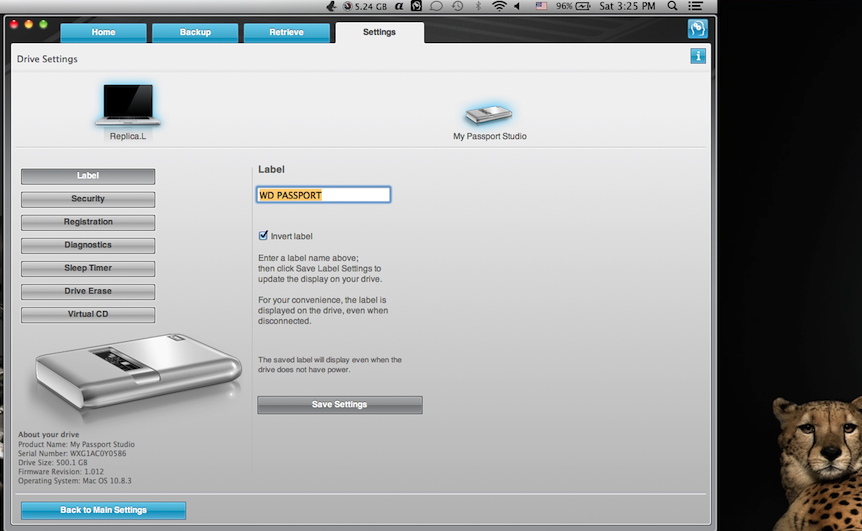Open the Diagnostics section
Viewport: 862px width, 531px height.
click(88, 245)
